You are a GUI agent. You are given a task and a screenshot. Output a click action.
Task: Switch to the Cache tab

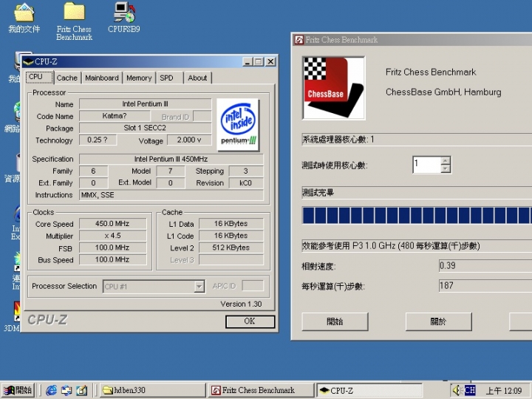(67, 78)
